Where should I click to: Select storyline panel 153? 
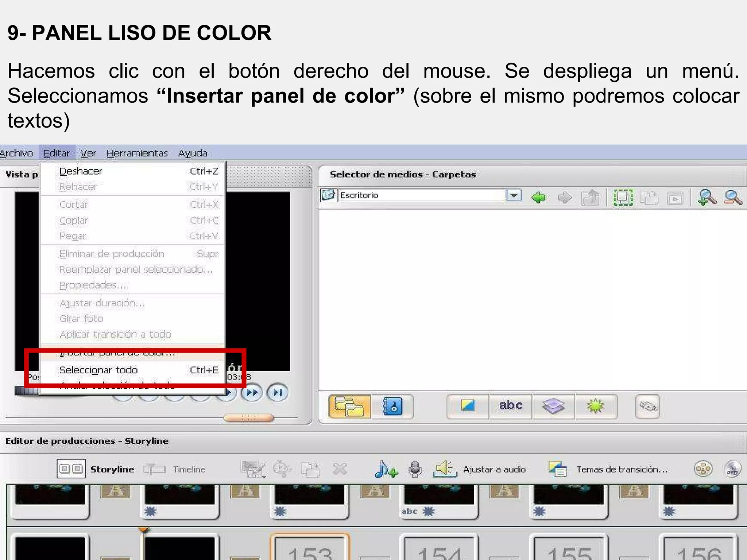click(x=310, y=547)
